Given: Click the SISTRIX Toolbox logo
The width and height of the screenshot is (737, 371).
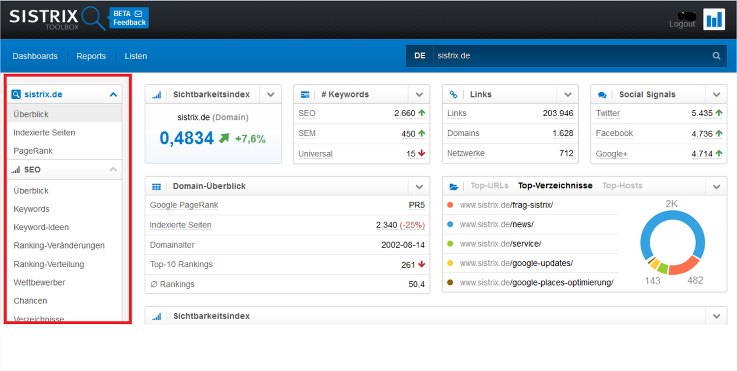Looking at the screenshot, I should [x=57, y=19].
